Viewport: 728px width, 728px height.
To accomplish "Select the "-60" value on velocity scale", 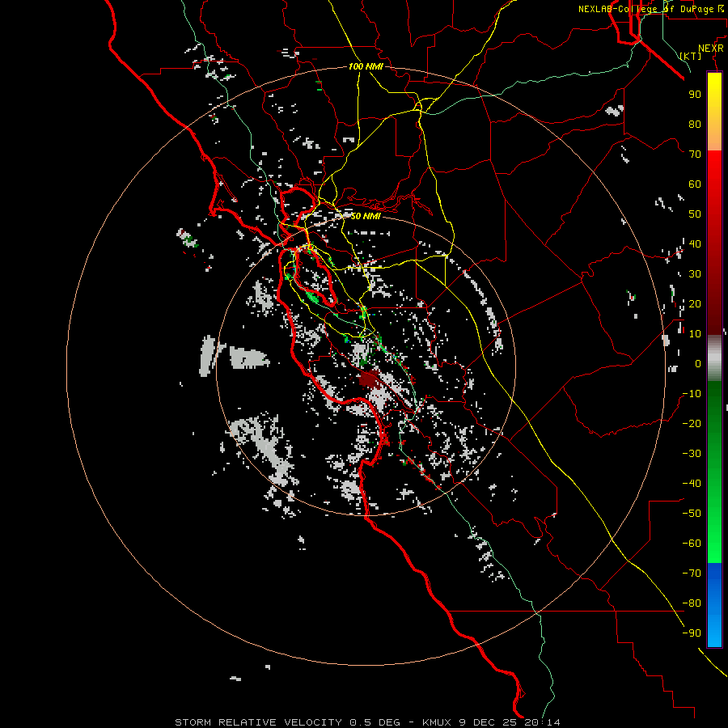I will 692,544.
